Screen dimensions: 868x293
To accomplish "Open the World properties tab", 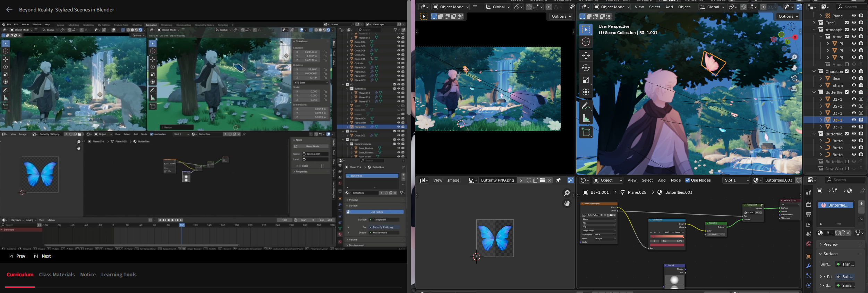I will click(809, 244).
